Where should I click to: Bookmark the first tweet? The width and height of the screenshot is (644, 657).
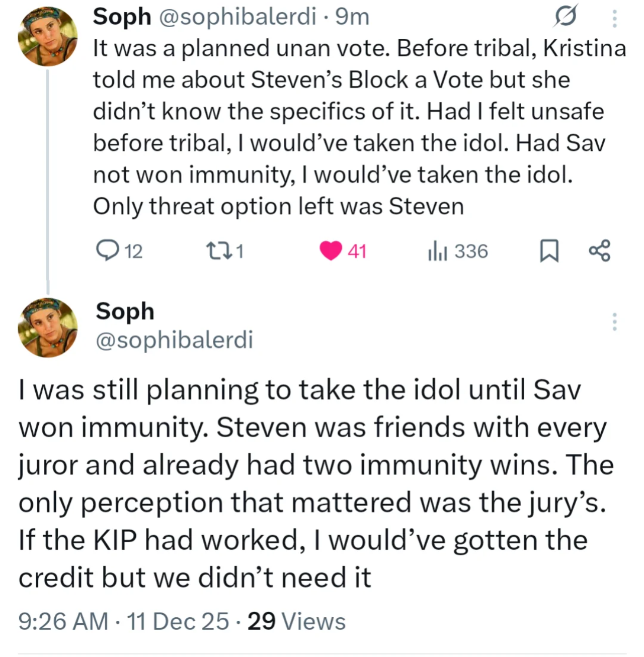tap(549, 251)
